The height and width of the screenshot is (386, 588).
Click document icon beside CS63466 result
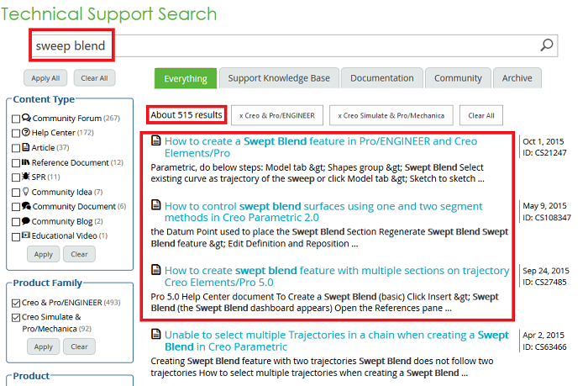(x=155, y=334)
